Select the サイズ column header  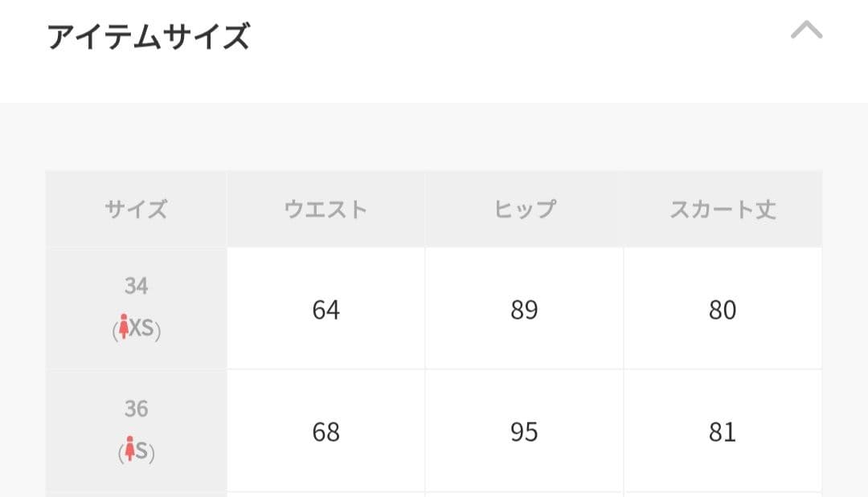tap(136, 210)
